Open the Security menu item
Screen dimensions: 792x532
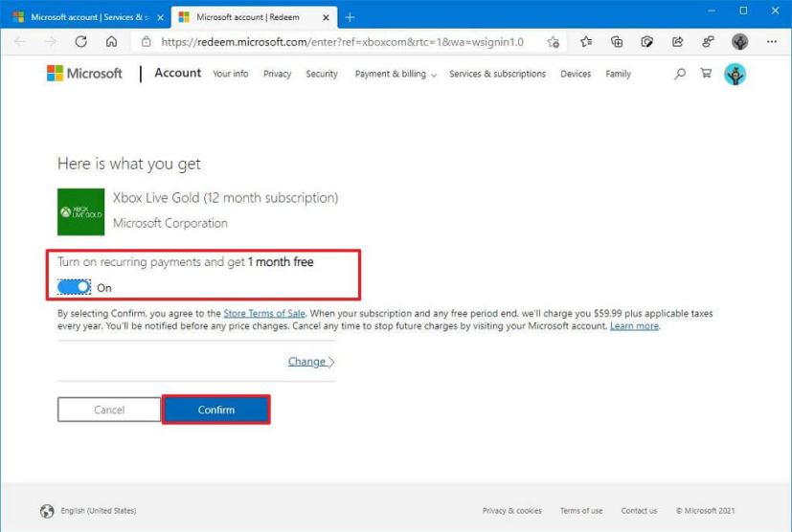tap(322, 74)
